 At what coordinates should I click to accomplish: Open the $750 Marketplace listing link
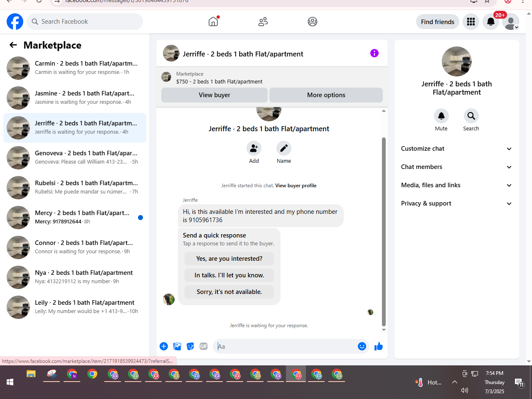point(219,82)
